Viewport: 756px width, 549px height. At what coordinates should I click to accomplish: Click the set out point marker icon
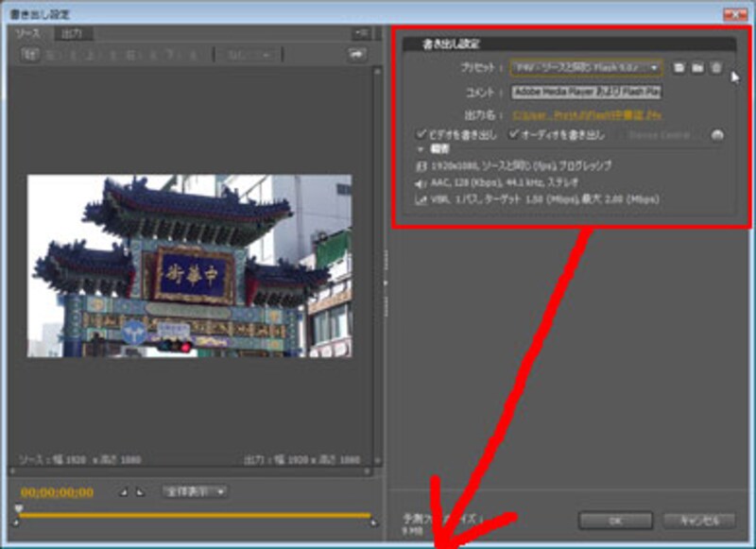141,491
